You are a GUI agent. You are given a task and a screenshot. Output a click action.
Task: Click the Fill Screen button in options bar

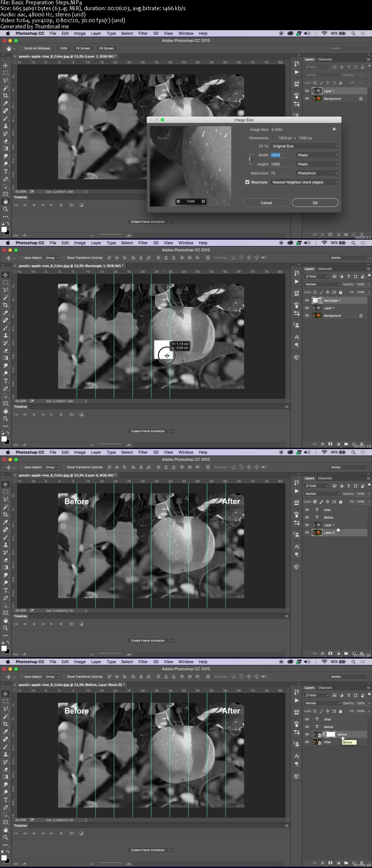[x=106, y=48]
